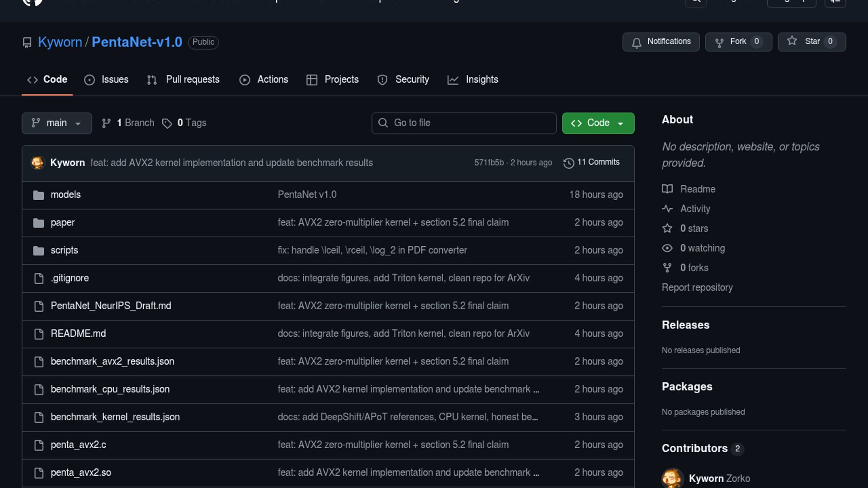Click the Fork icon button
Screen dimensions: 868x488
pos(719,42)
